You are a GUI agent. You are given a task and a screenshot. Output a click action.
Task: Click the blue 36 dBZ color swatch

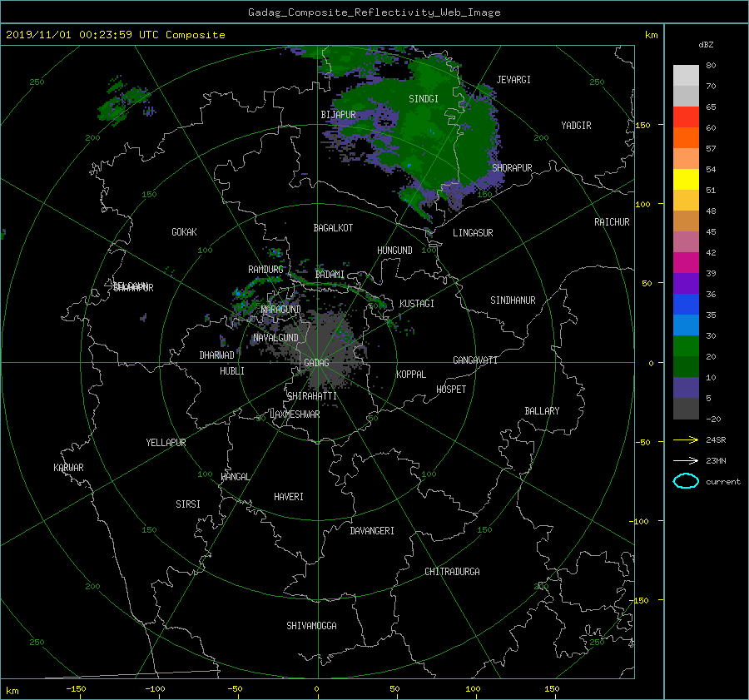tap(686, 304)
